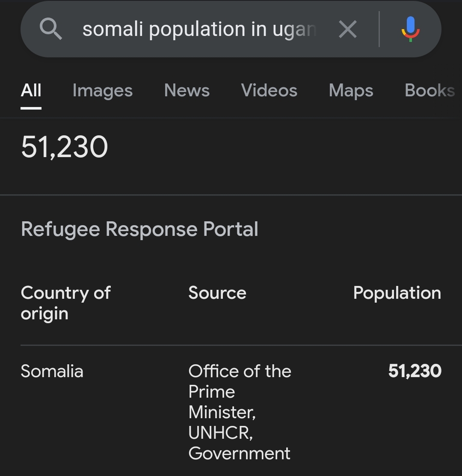Image resolution: width=462 pixels, height=476 pixels.
Task: Go to the Videos tab
Action: [269, 90]
